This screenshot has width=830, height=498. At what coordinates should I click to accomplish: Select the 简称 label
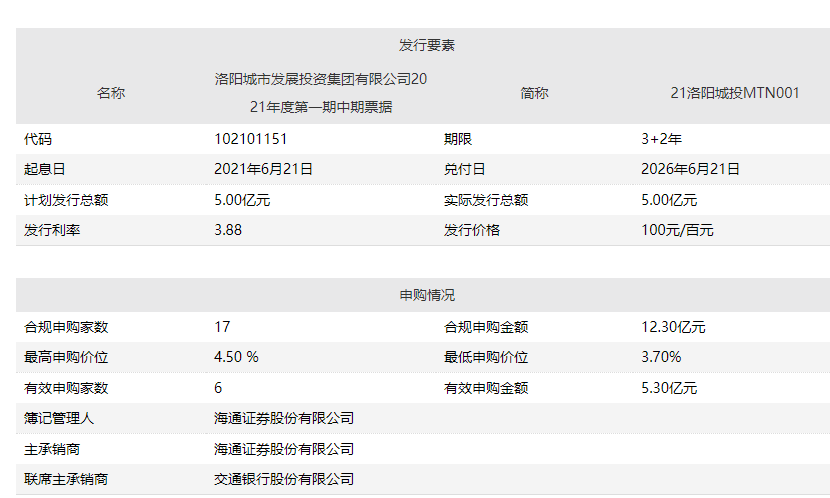click(x=534, y=93)
